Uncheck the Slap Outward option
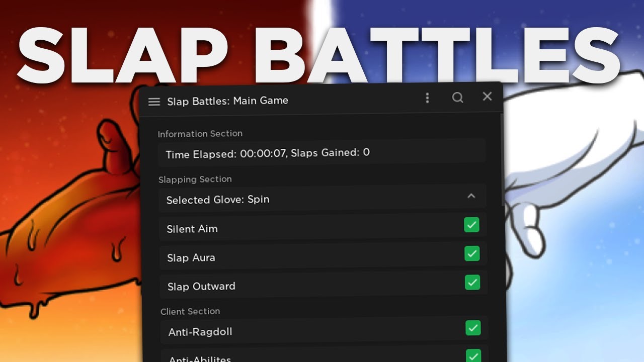This screenshot has width=644, height=362. coord(472,282)
